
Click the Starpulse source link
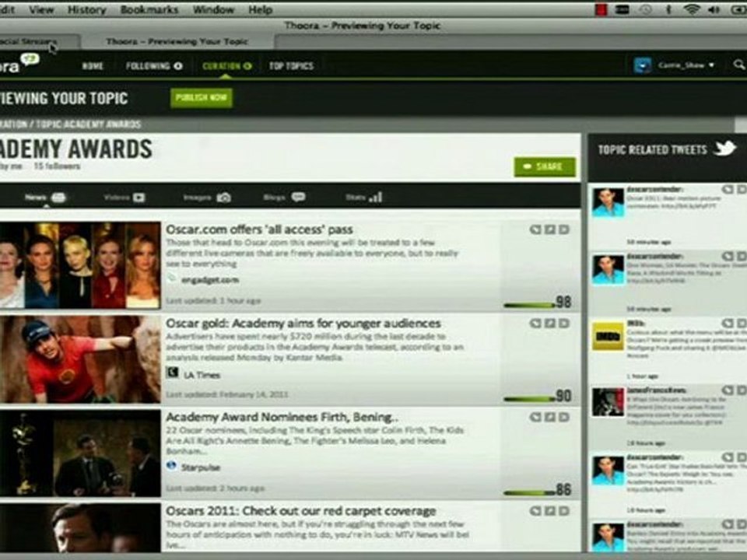click(201, 467)
